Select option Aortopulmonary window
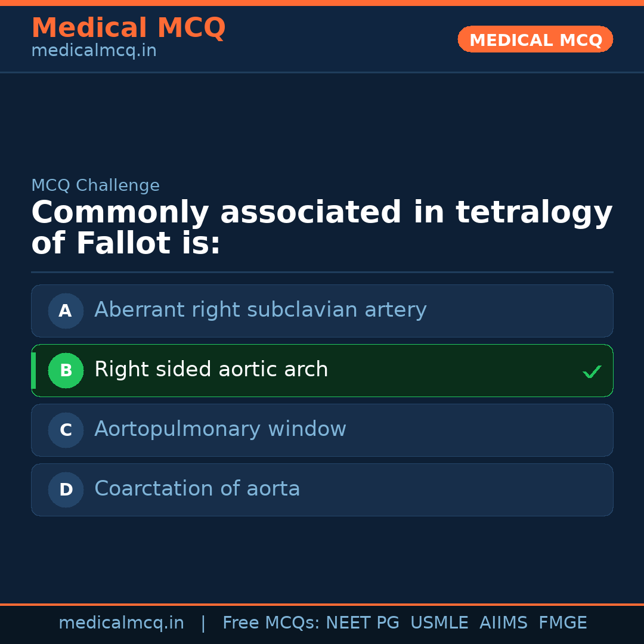The height and width of the screenshot is (644, 644). (x=220, y=429)
